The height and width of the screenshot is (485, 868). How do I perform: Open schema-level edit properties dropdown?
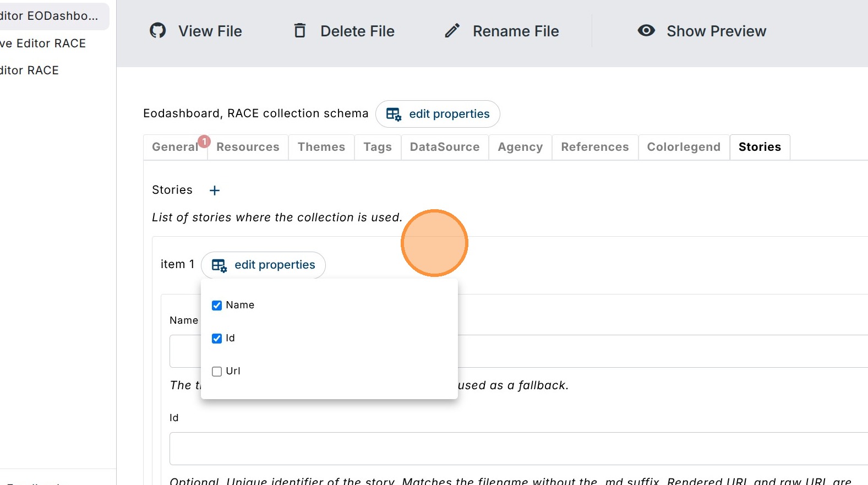438,114
